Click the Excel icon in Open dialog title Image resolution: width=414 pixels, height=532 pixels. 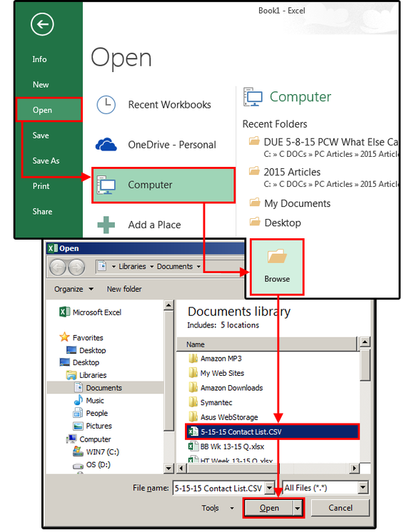coord(52,248)
